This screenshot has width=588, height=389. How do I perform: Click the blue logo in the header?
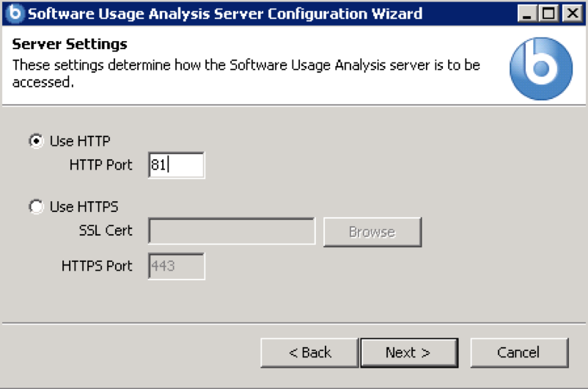pyautogui.click(x=541, y=68)
